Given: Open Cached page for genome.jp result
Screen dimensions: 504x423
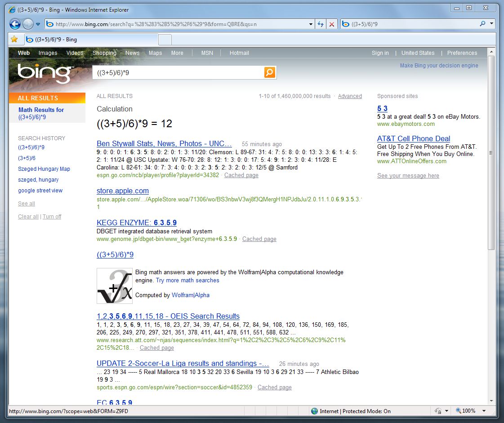Looking at the screenshot, I should coord(259,239).
